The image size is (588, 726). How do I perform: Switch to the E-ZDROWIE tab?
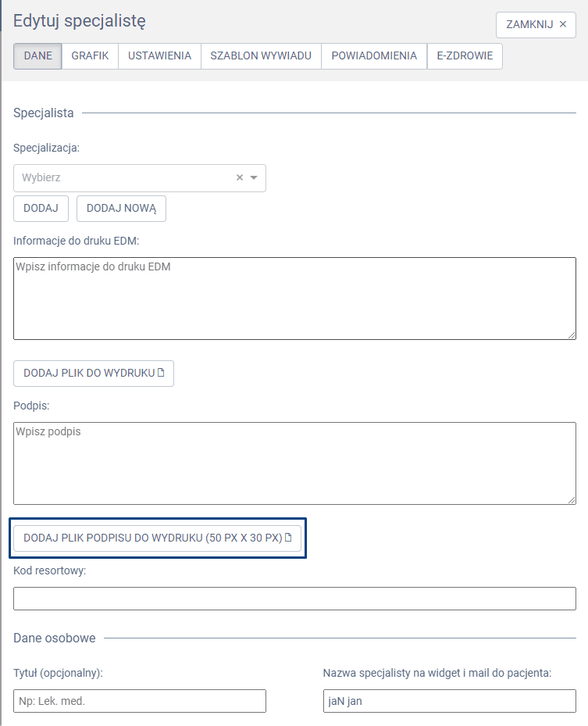pyautogui.click(x=465, y=56)
